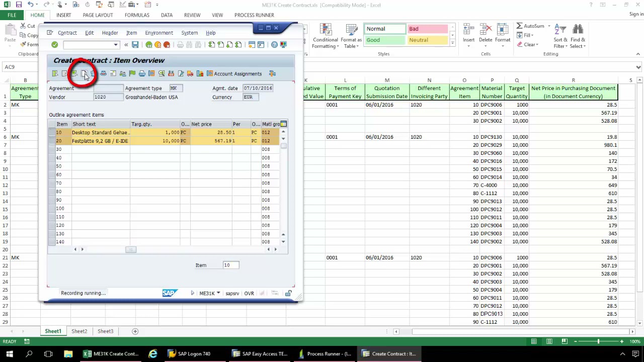Viewport: 644px width, 362px height.
Task: Open the Excel FILE backstage button
Action: (12, 15)
